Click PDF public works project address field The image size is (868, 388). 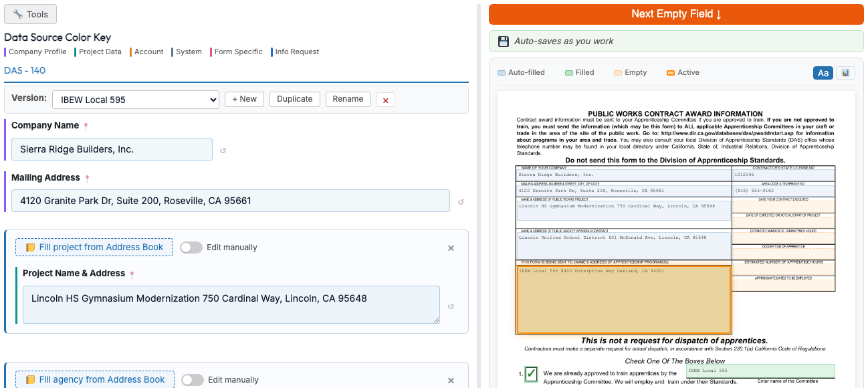[x=624, y=211]
